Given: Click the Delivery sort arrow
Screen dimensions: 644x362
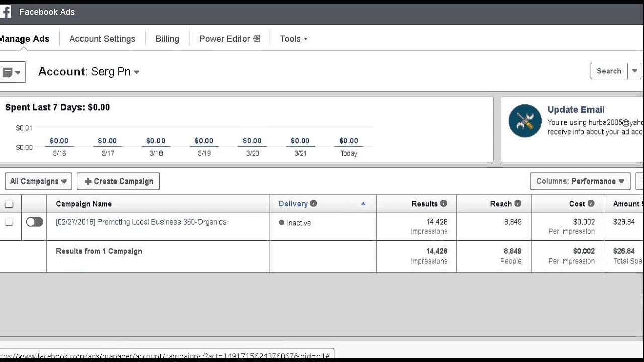Looking at the screenshot, I should (x=363, y=204).
